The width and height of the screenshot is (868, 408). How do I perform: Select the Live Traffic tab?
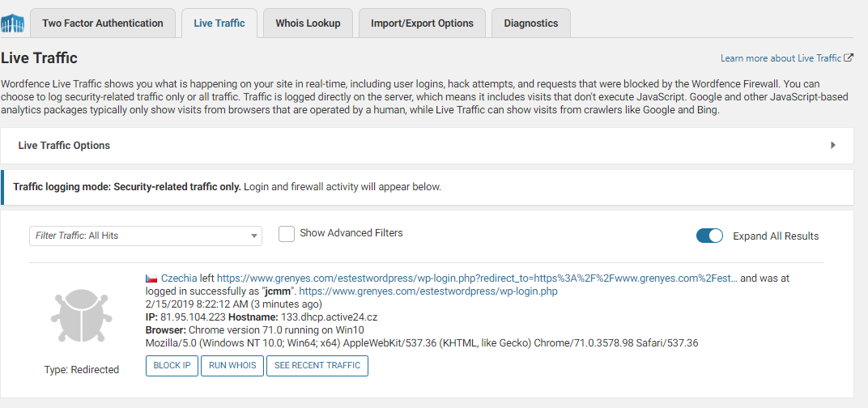coord(219,23)
